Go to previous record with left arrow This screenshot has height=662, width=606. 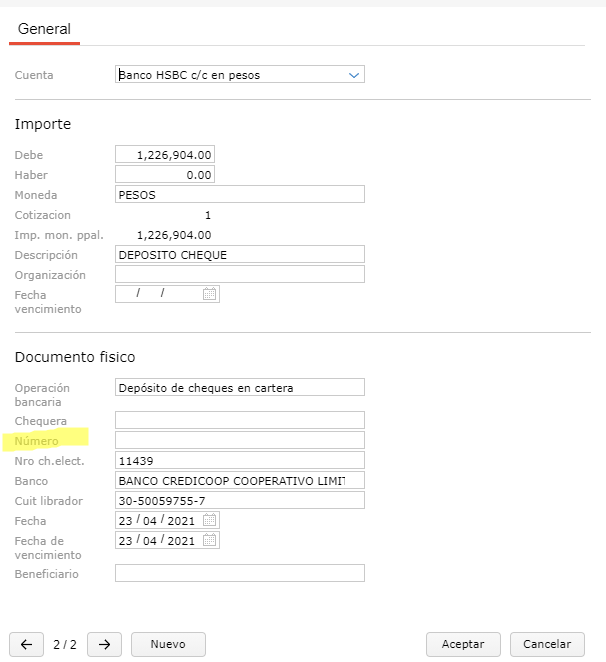(26, 644)
